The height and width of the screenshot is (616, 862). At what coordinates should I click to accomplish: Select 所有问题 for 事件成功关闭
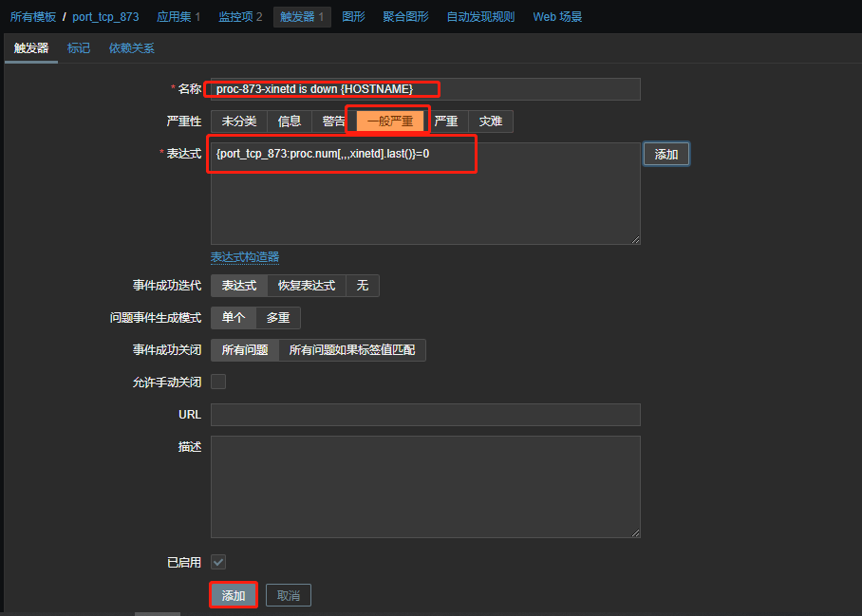click(245, 350)
